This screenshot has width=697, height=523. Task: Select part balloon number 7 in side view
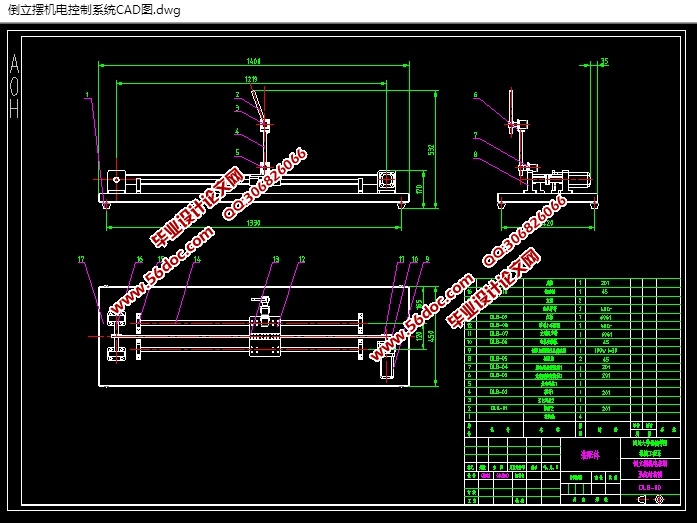[475, 135]
